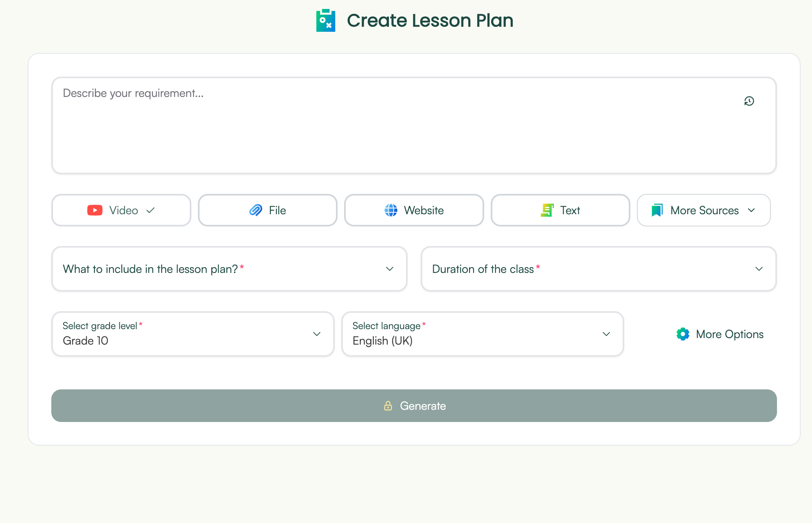The width and height of the screenshot is (812, 523).
Task: Click the globe Website icon
Action: click(391, 210)
